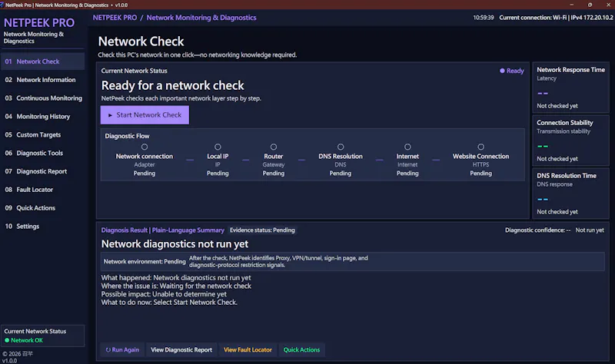Screen dimensions: 615x364
Task: Open Diagnostic Report from sidebar
Action: (x=43, y=171)
